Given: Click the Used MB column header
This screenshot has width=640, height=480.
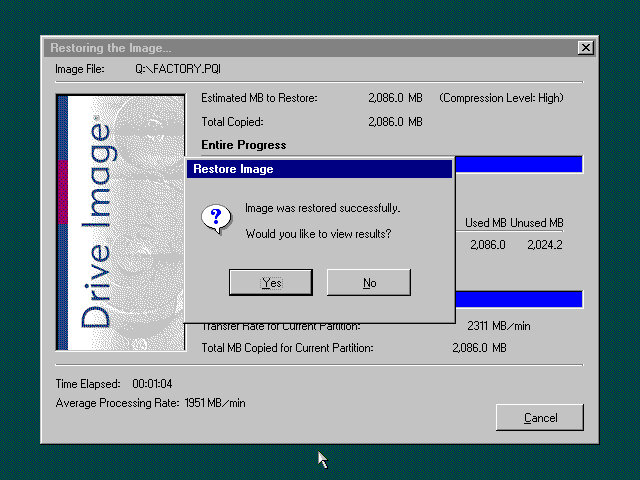Looking at the screenshot, I should click(485, 223).
